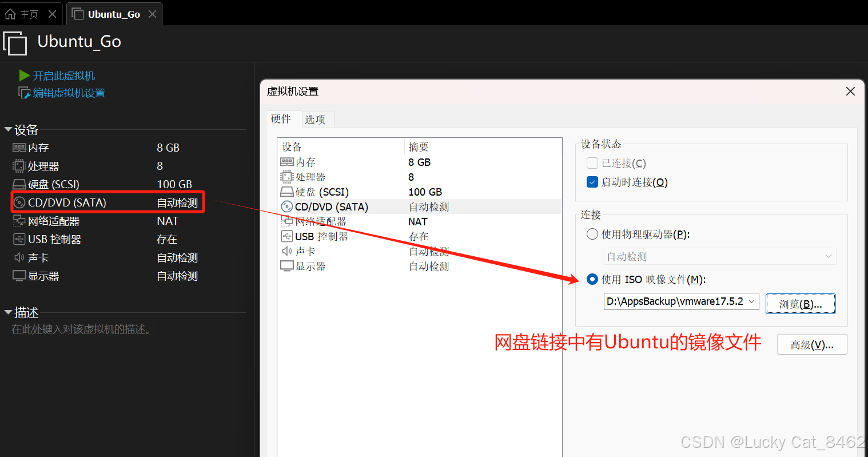Click the 开启此虚拟机 link
The width and height of the screenshot is (868, 457).
coord(63,75)
